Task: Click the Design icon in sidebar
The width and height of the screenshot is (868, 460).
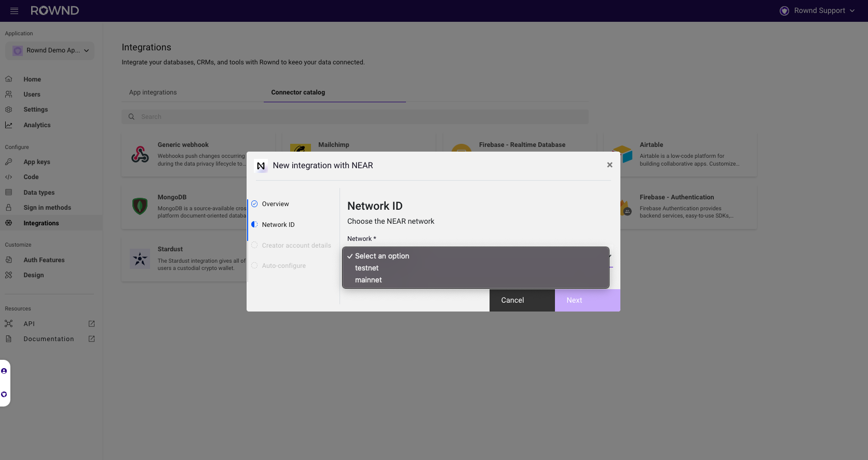Action: (8, 275)
